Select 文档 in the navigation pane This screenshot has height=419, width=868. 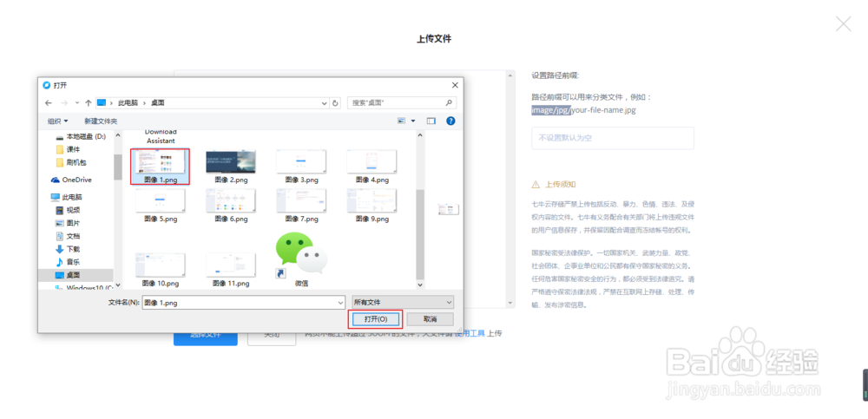68,236
